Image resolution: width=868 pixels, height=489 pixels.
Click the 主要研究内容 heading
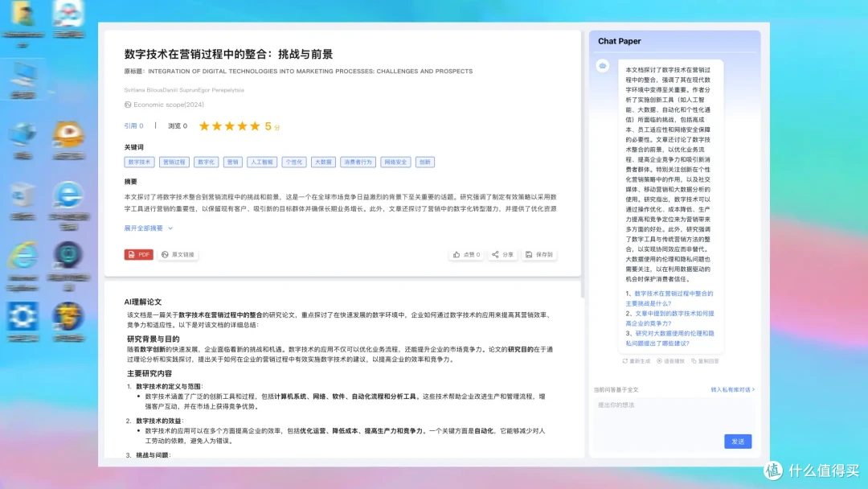[x=149, y=373]
